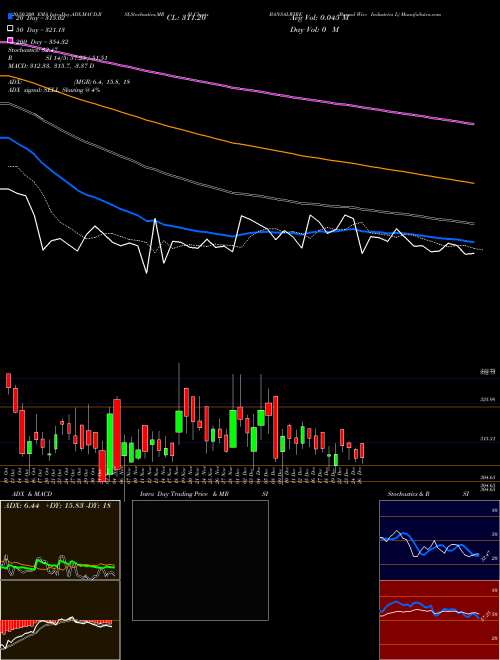Select the '200 Day = 354.32' legend text
Viewport: 500px width, 660px height.
click(x=42, y=42)
